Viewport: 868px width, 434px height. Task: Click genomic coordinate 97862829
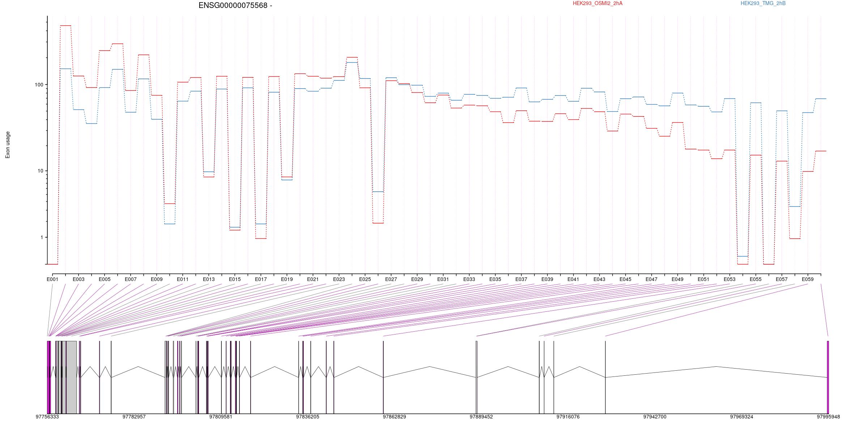pos(394,417)
